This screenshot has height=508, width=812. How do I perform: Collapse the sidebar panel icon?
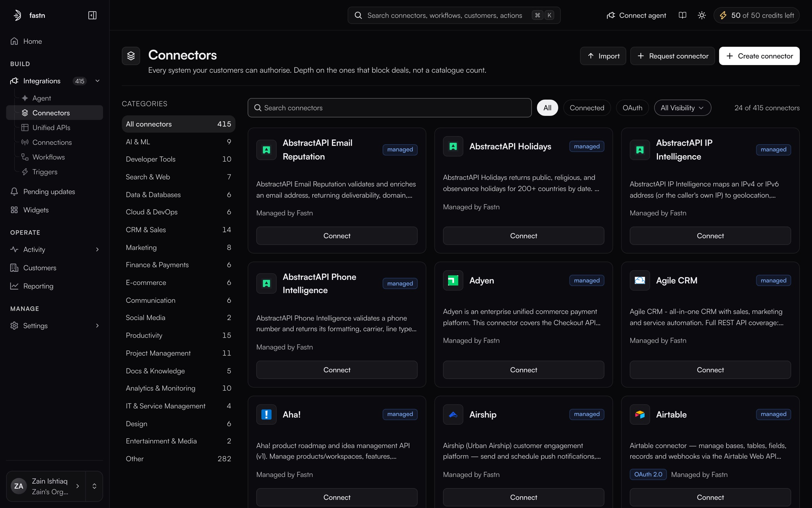coord(92,15)
